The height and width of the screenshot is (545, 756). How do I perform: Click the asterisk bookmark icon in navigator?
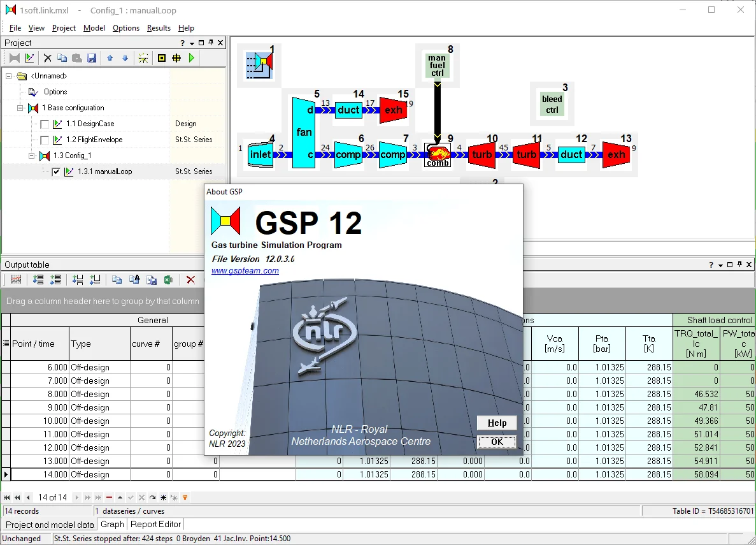point(164,497)
